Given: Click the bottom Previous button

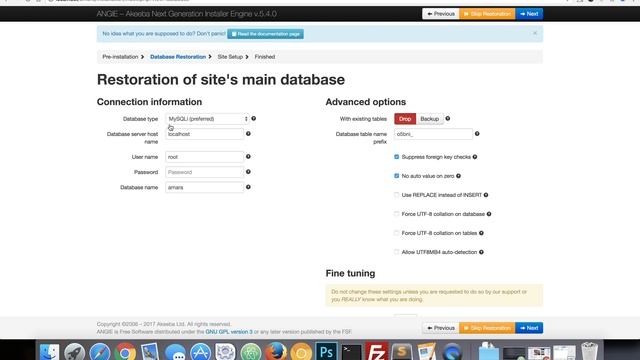Looking at the screenshot, I should coord(441,328).
